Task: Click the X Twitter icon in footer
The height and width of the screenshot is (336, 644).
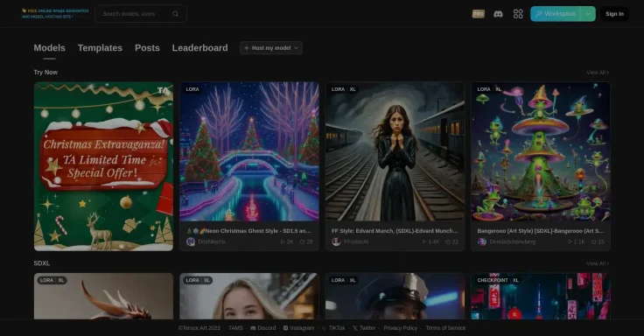Action: coord(355,328)
